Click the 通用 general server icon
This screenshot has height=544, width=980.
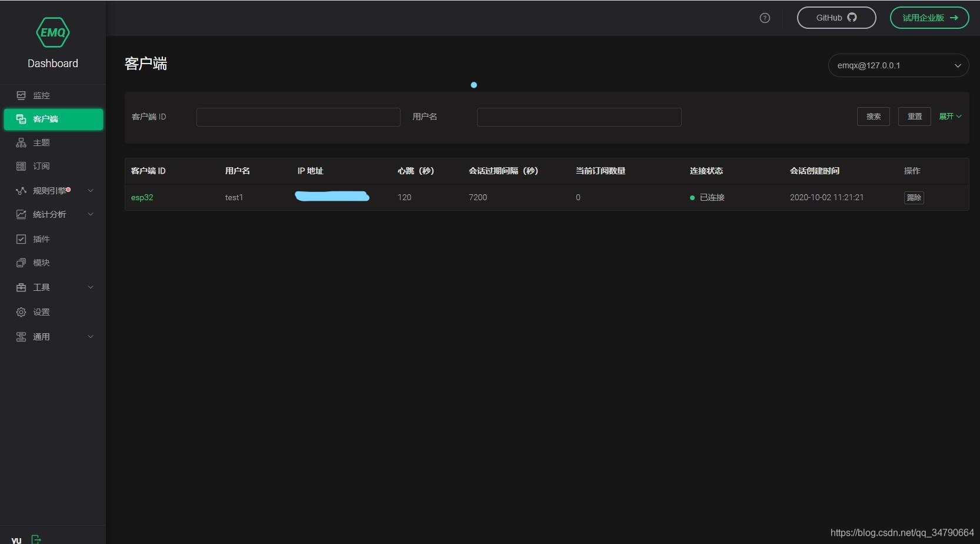21,337
